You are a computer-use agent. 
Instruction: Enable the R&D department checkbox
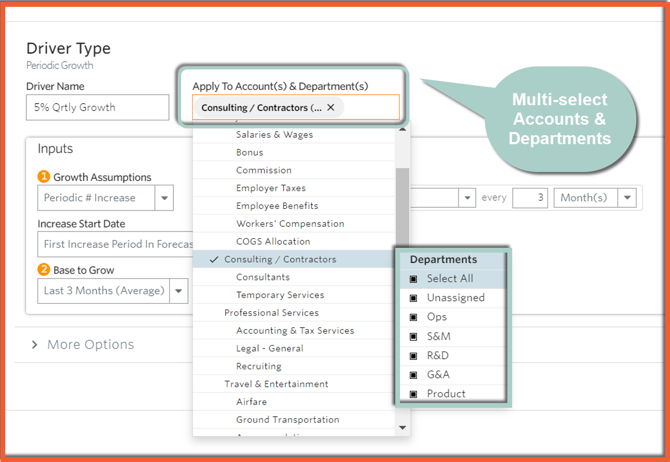pyautogui.click(x=414, y=355)
